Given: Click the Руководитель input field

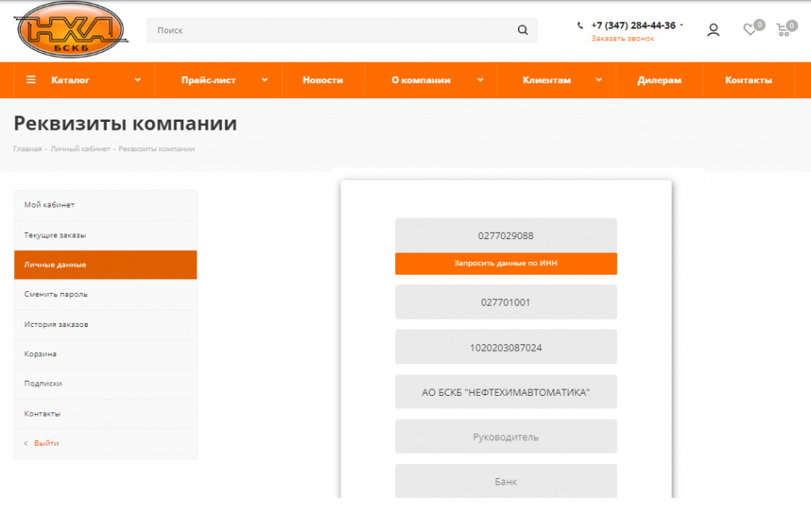Looking at the screenshot, I should click(506, 436).
